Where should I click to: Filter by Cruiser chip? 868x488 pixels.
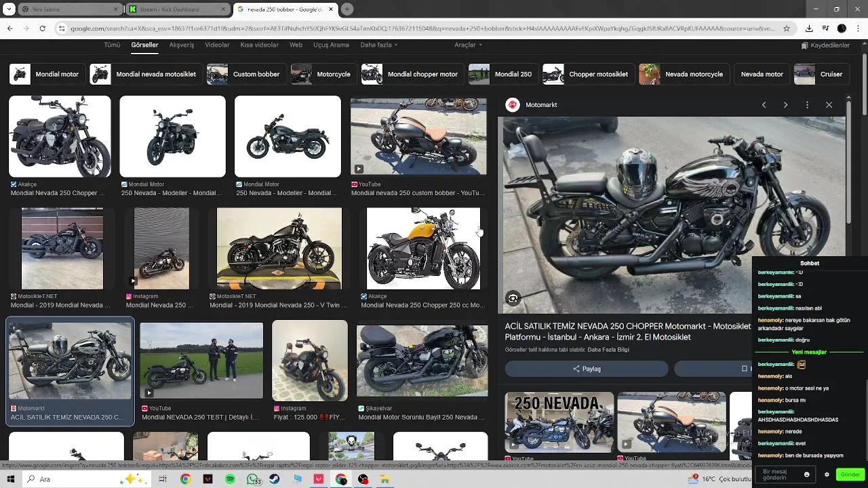[821, 74]
